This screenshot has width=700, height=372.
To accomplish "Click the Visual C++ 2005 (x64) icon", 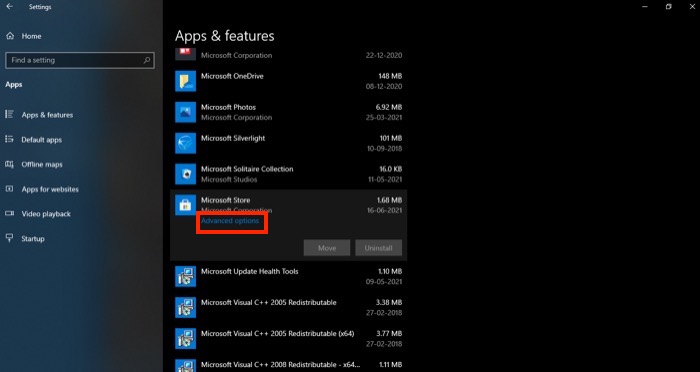I will (185, 339).
